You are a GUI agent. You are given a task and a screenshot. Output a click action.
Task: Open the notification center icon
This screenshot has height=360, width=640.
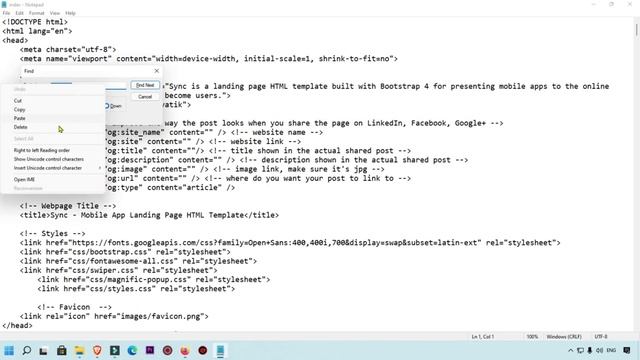(x=627, y=350)
